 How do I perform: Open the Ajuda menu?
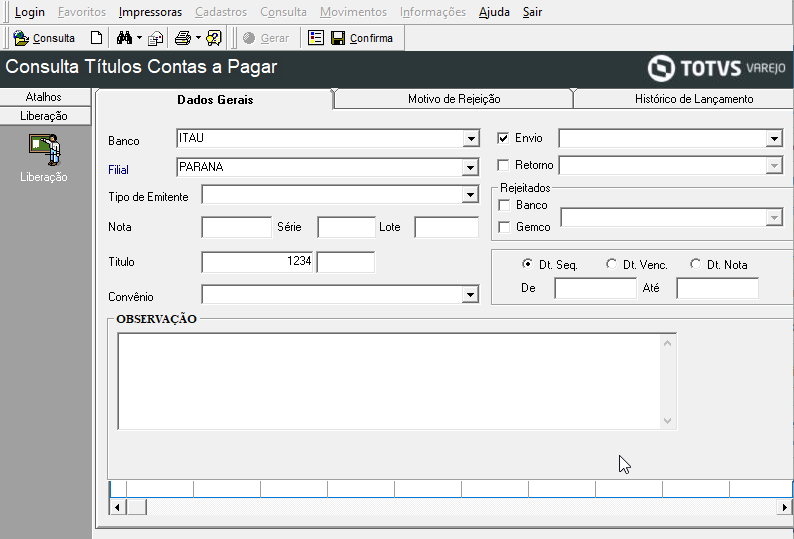(x=494, y=12)
